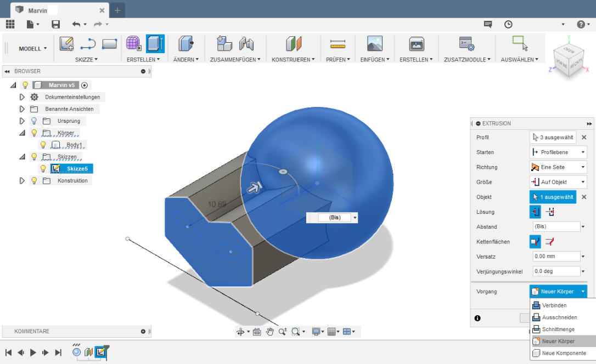The height and width of the screenshot is (364, 596).
Task: Open the data panel grid icon
Action: (x=10, y=24)
